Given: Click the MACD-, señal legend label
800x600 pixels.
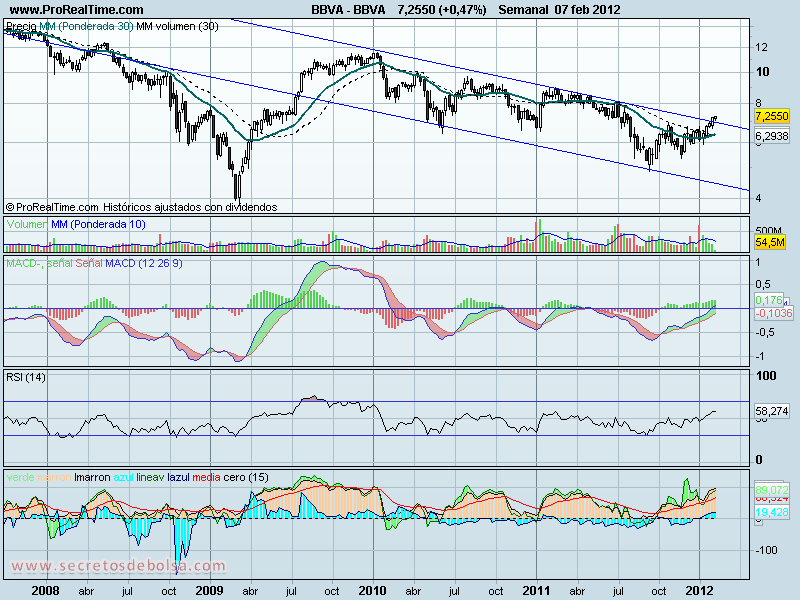Looking at the screenshot, I should pos(39,263).
